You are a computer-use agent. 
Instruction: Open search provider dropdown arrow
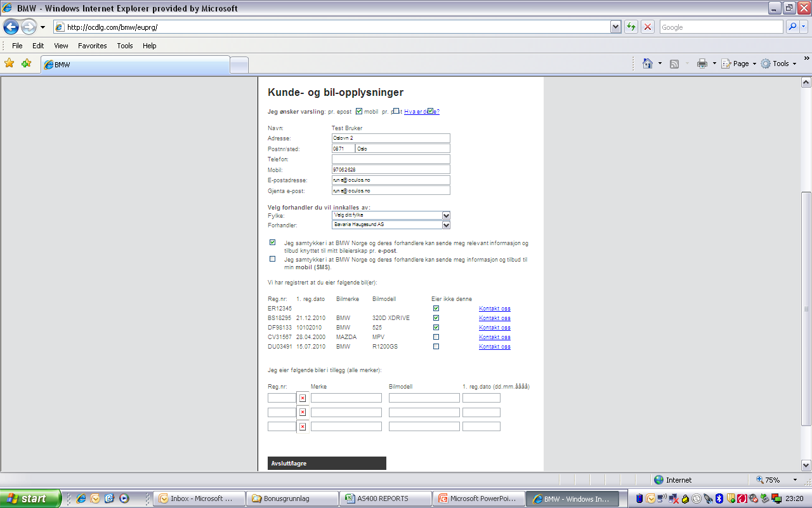[804, 27]
